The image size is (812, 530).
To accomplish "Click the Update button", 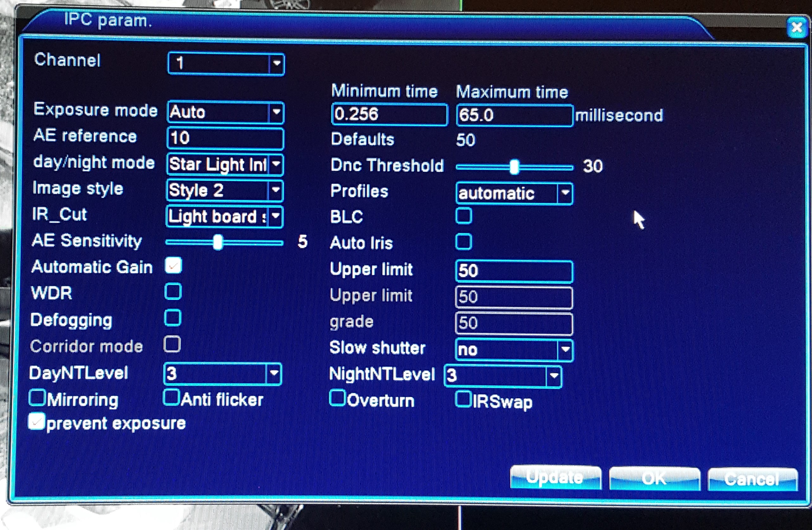I will tap(555, 478).
